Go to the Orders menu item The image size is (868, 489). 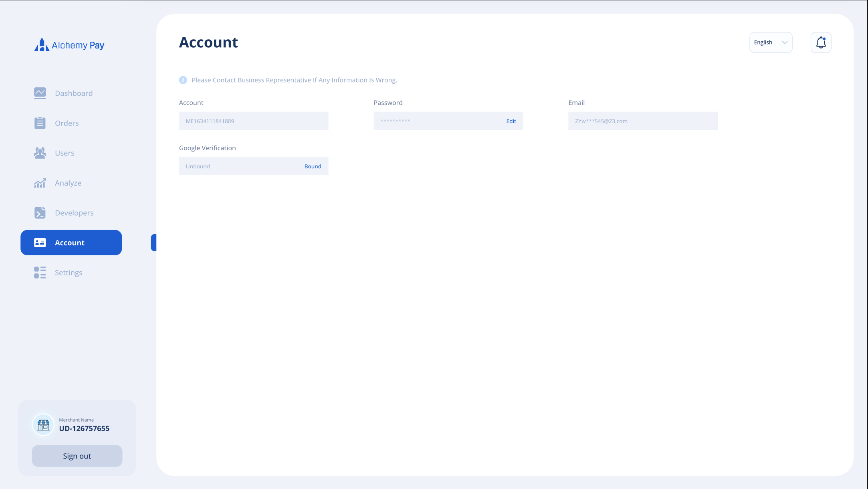[67, 123]
